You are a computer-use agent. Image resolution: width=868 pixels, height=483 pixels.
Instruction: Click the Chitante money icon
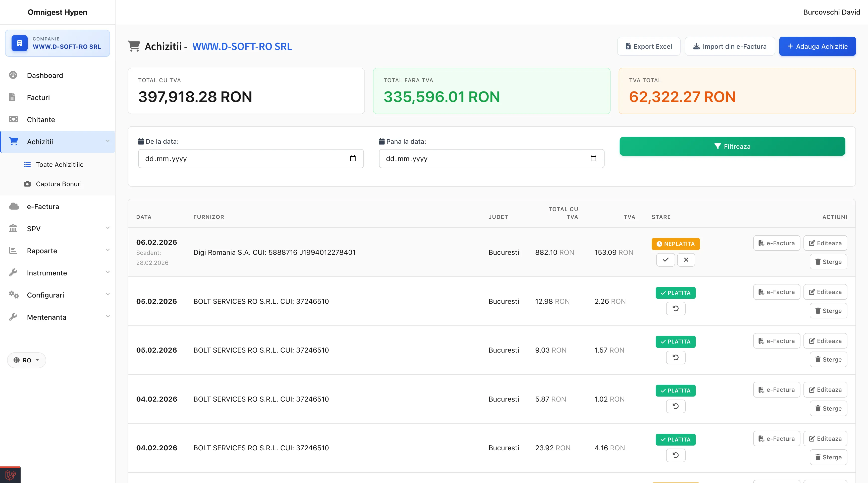point(13,119)
